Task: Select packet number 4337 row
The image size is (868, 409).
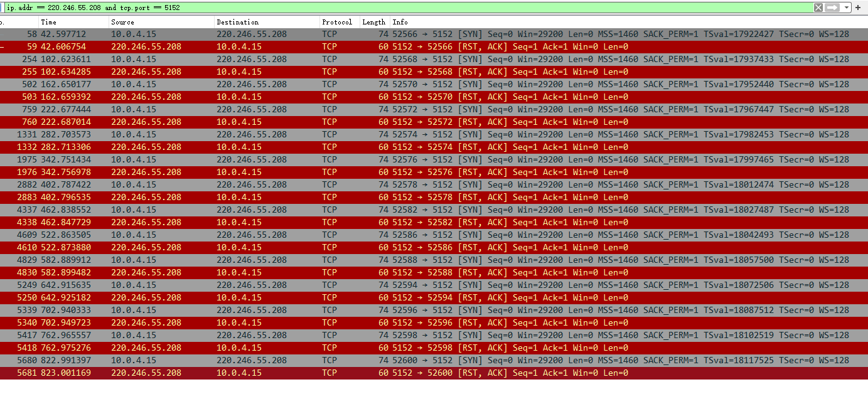Action: pyautogui.click(x=434, y=210)
